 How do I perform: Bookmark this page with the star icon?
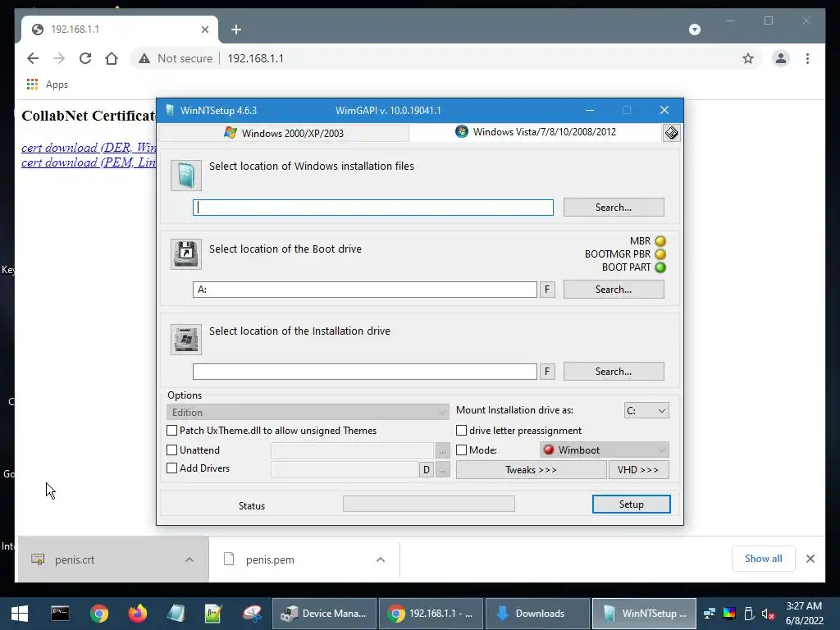point(748,58)
